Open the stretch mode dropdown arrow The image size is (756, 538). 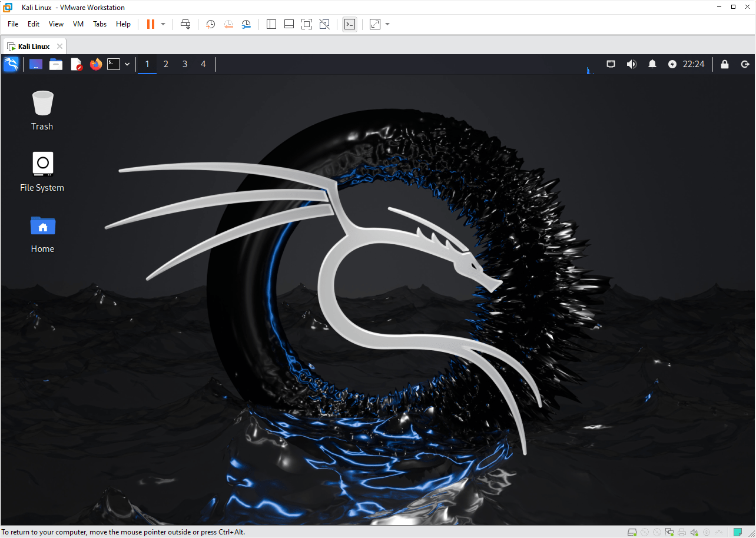pyautogui.click(x=387, y=24)
